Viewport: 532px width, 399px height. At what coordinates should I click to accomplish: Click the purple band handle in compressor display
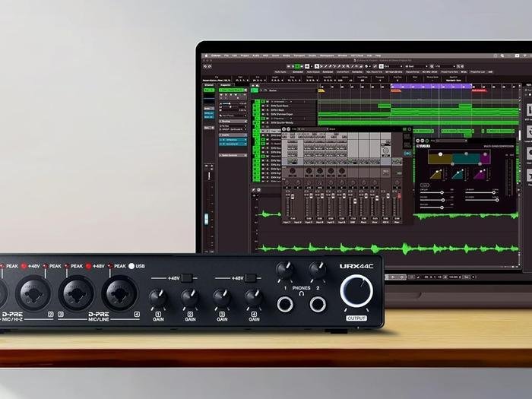coord(485,154)
